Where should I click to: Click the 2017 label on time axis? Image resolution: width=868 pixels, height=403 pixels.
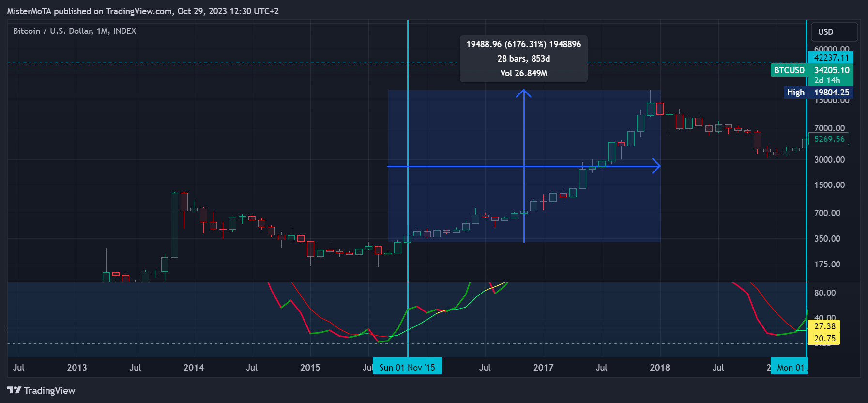point(543,368)
